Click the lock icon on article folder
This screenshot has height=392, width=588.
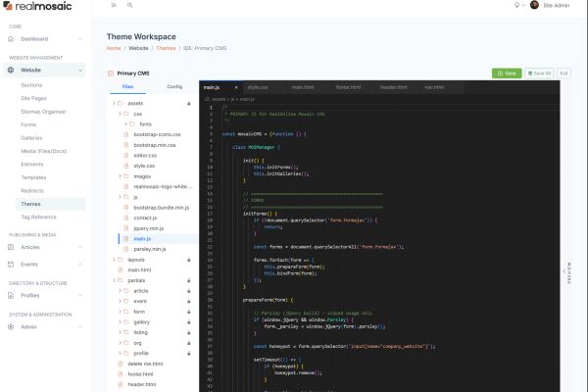point(189,291)
